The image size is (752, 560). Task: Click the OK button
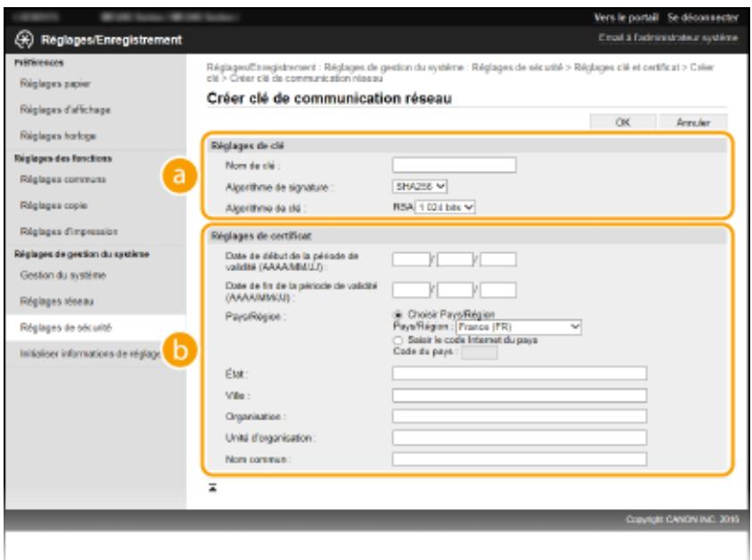(x=622, y=123)
